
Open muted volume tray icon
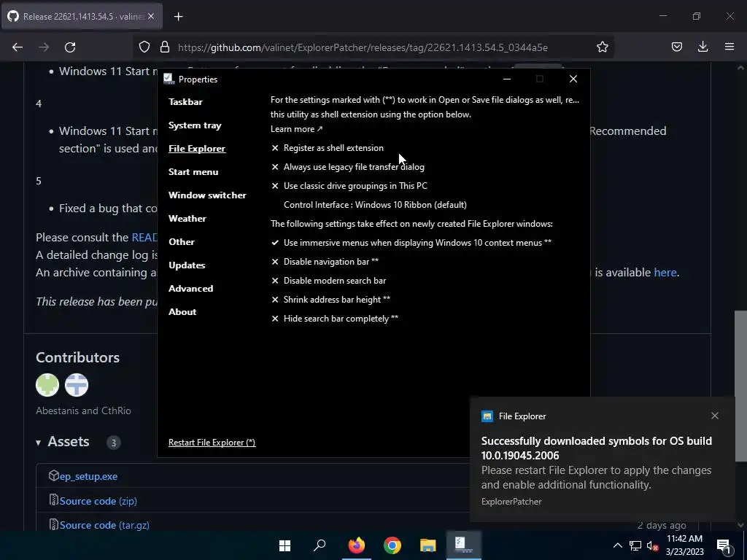tap(653, 545)
